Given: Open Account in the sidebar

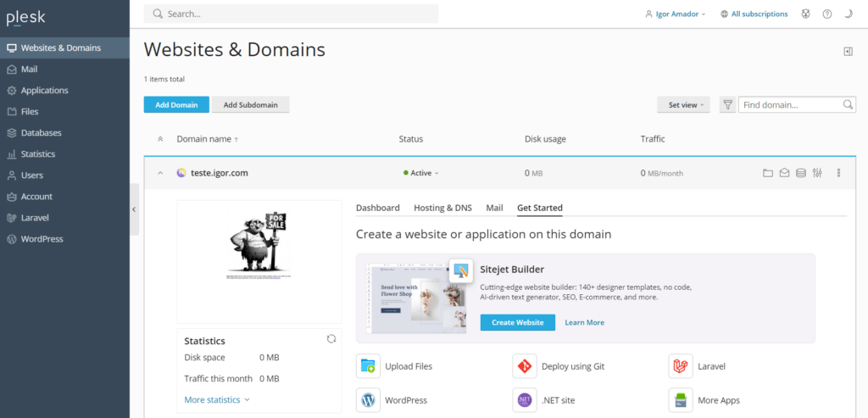Looking at the screenshot, I should (64, 197).
